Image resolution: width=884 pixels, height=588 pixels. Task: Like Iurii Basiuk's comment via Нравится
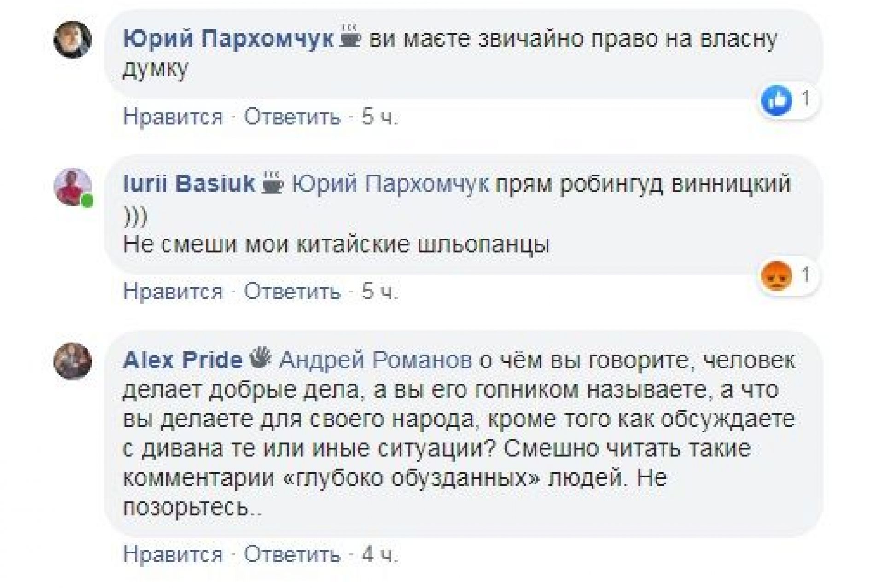click(x=173, y=291)
